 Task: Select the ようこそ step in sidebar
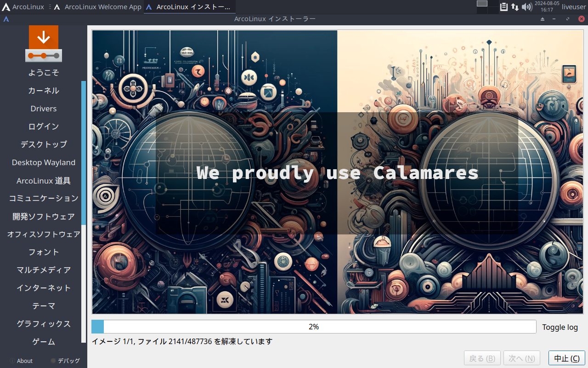44,73
